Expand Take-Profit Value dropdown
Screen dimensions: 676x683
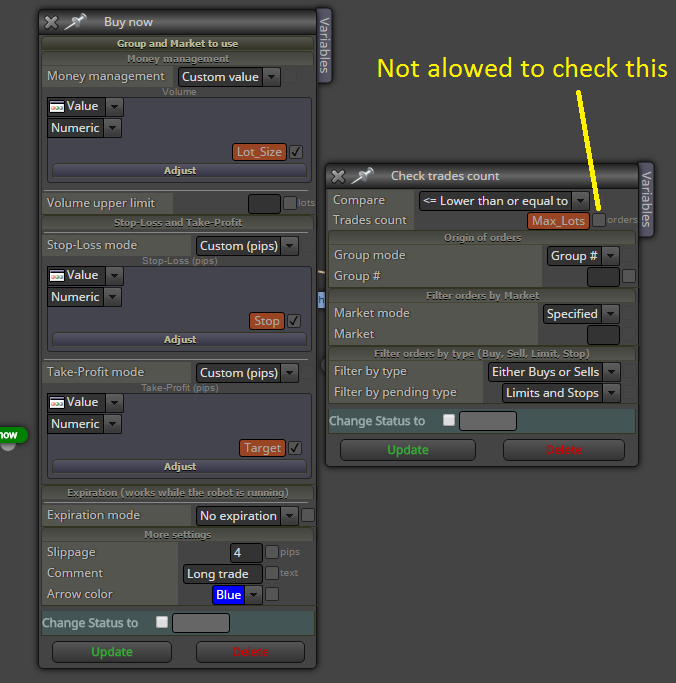(114, 402)
